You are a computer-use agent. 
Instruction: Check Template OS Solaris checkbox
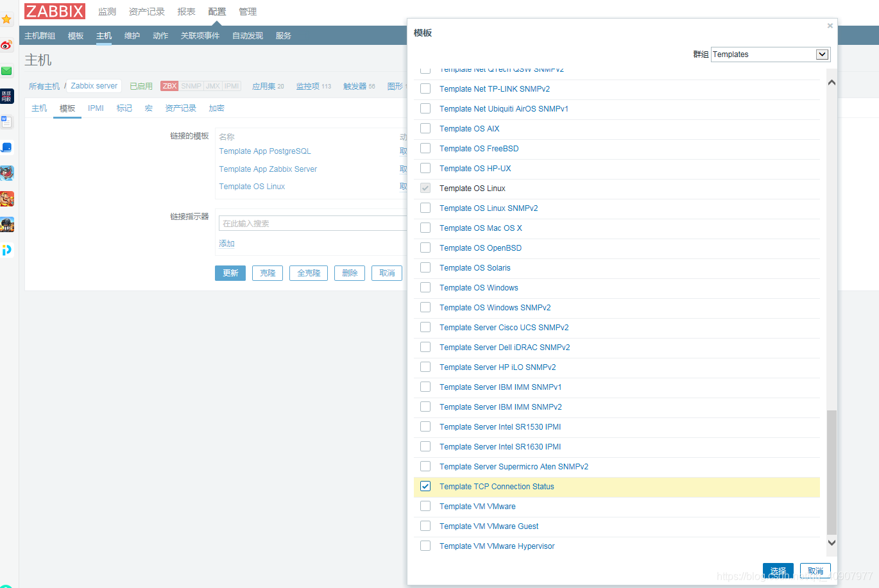pyautogui.click(x=425, y=267)
